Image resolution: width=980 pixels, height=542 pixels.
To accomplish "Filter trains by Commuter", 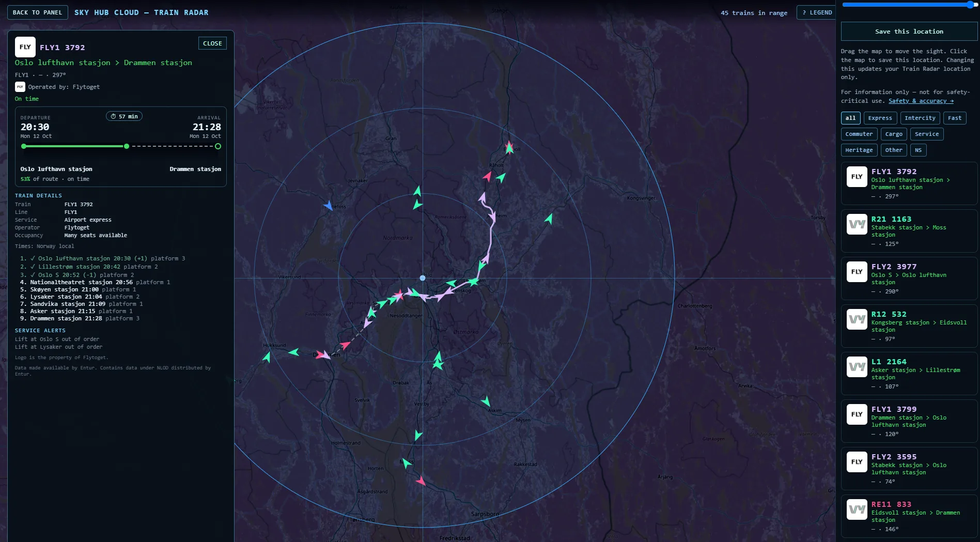I will [859, 134].
